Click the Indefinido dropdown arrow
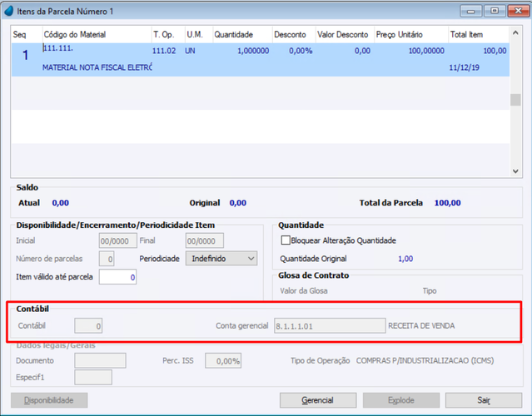Screen dimensions: 532x416 tap(251, 259)
